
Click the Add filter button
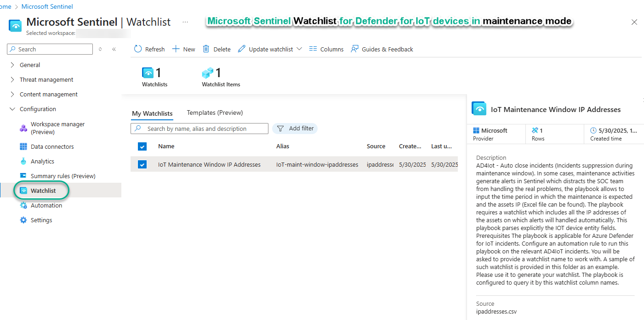coord(295,129)
